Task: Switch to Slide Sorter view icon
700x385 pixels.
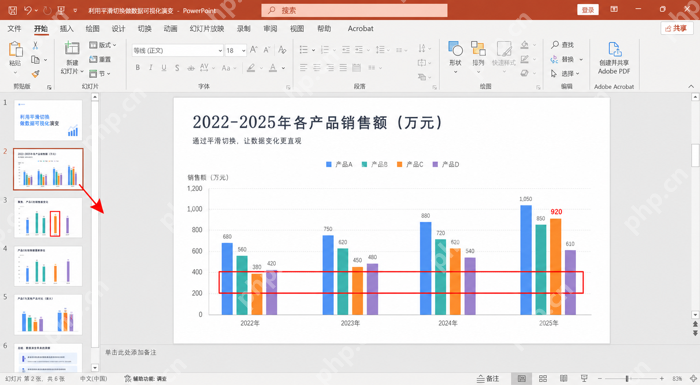Action: pyautogui.click(x=543, y=379)
